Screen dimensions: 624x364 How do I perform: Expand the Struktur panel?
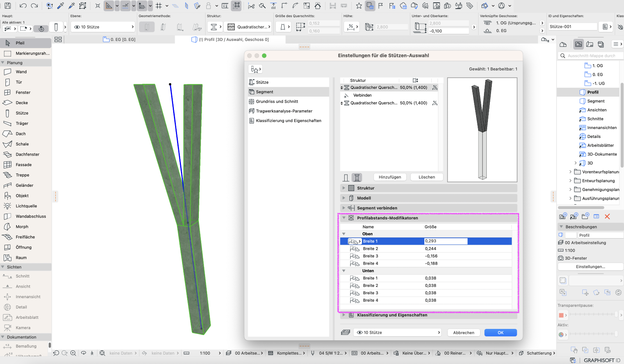click(x=429, y=188)
